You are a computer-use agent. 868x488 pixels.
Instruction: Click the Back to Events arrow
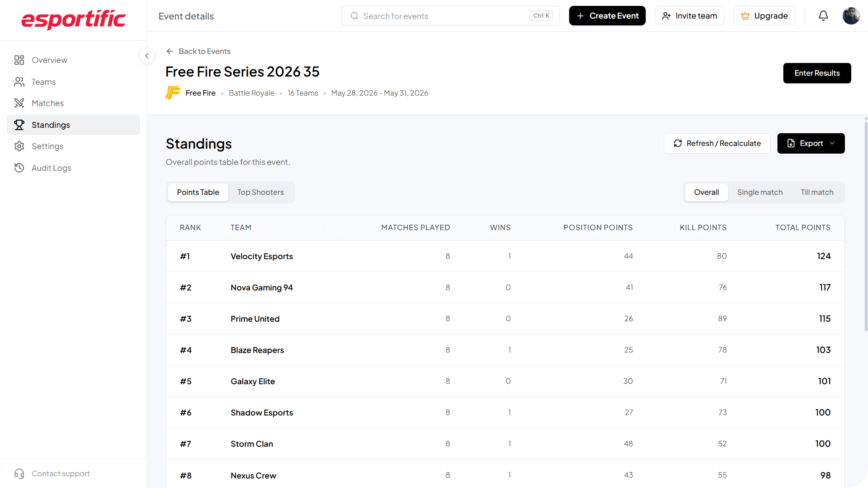point(170,51)
